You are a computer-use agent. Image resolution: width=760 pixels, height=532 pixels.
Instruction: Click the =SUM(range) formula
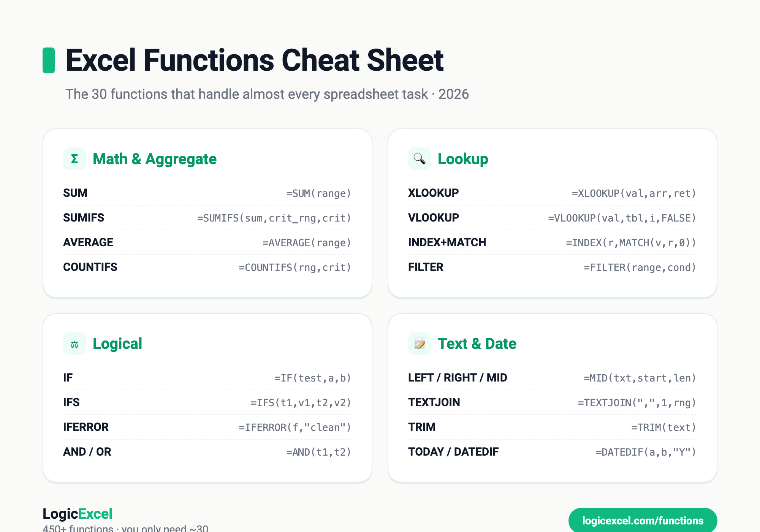point(319,193)
